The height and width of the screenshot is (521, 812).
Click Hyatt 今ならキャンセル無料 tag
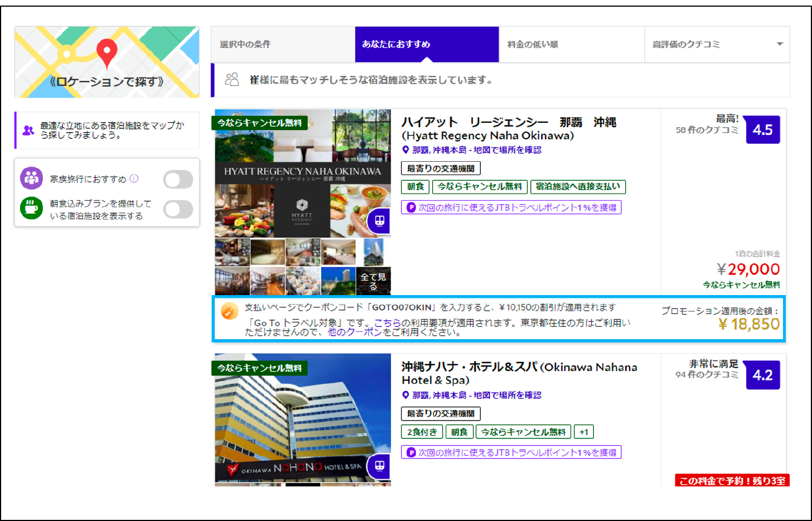480,187
